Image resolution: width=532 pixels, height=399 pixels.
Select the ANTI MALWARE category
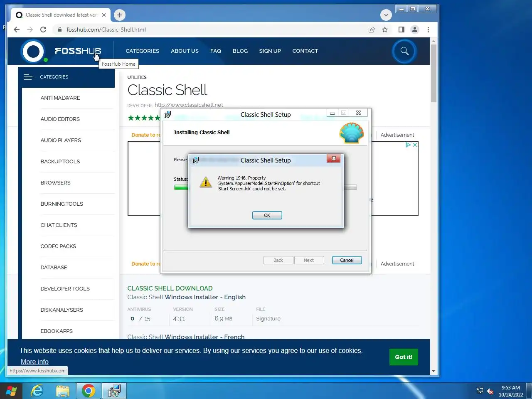[60, 98]
